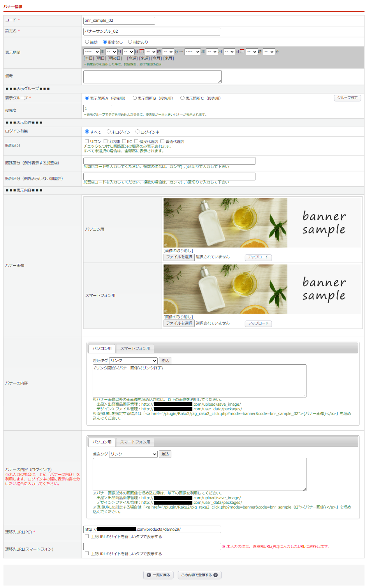The height and width of the screenshot is (588, 368).
Task: Open the start date calendar icon
Action: (x=142, y=51)
